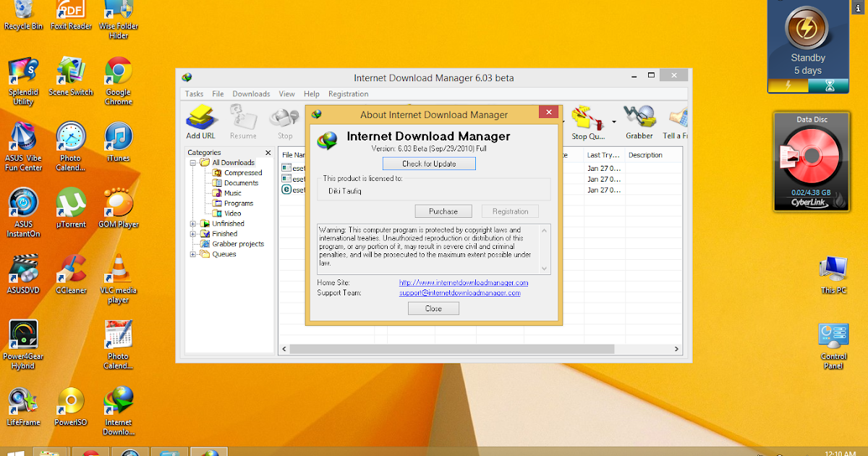Click the greyed Registration button in About dialog
The image size is (868, 456).
[511, 211]
